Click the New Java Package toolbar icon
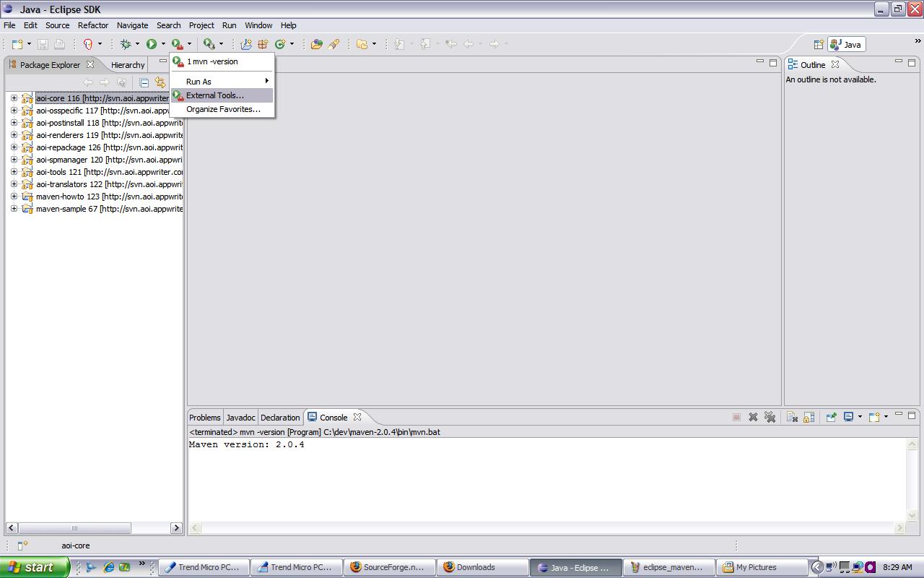The width and height of the screenshot is (924, 578). [263, 44]
